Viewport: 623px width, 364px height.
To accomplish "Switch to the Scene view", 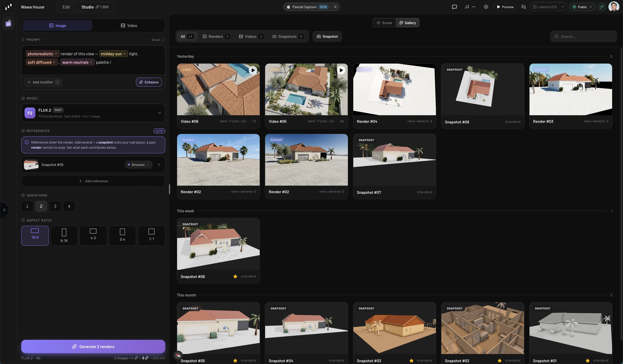I will 384,23.
